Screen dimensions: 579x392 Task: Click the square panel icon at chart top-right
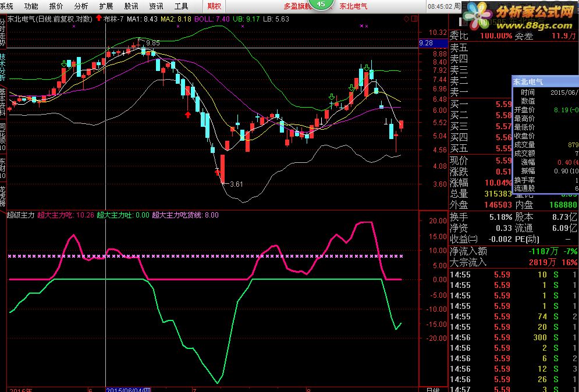pyautogui.click(x=414, y=19)
